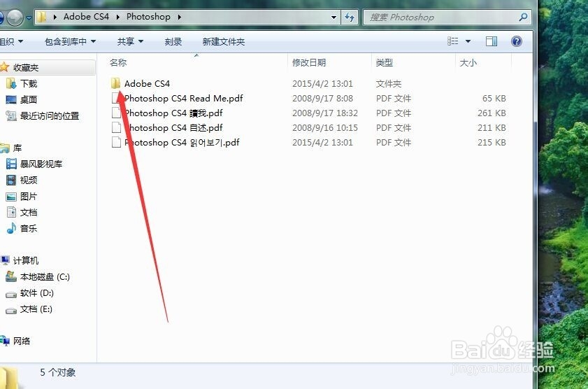588x389 pixels.
Task: Click the 文件夹 type cell
Action: coord(389,83)
